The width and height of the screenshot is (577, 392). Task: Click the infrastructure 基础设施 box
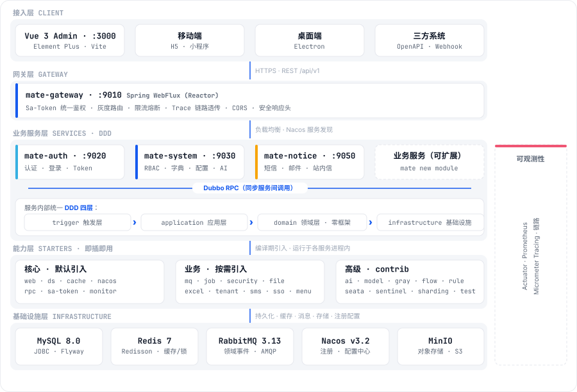point(430,222)
